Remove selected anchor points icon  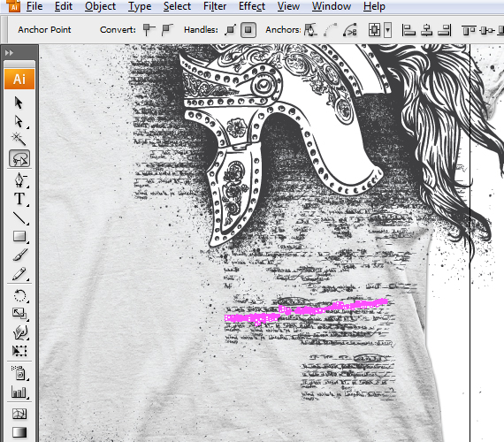pos(310,30)
